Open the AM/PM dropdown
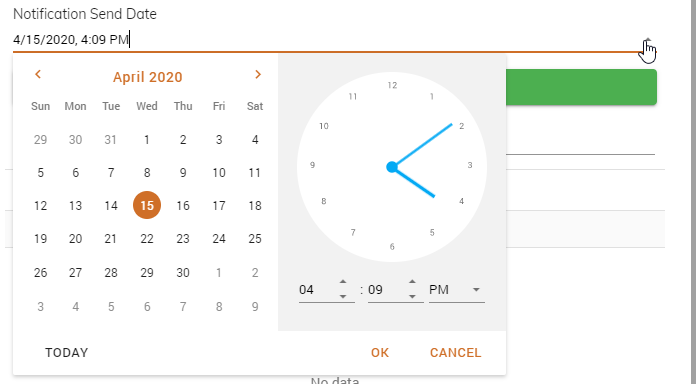The image size is (696, 384). tap(456, 290)
